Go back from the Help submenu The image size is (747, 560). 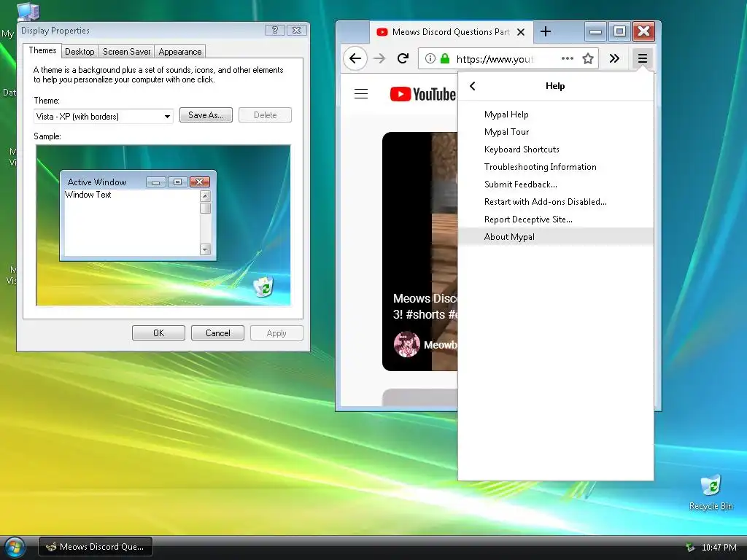click(x=472, y=86)
